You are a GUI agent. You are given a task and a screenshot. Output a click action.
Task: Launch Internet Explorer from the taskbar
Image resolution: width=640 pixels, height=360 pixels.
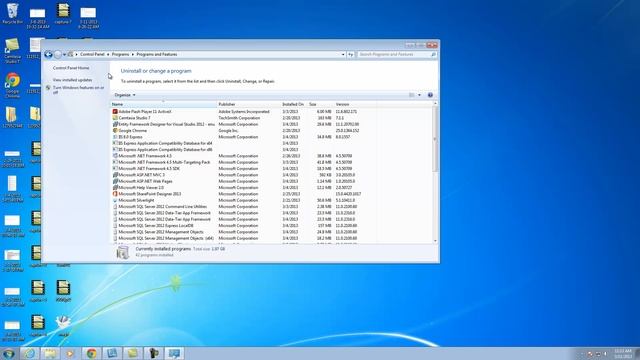click(x=29, y=353)
